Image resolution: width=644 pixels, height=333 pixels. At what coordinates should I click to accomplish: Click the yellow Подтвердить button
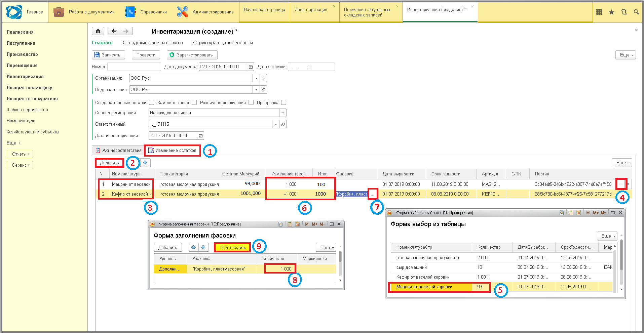[233, 248]
